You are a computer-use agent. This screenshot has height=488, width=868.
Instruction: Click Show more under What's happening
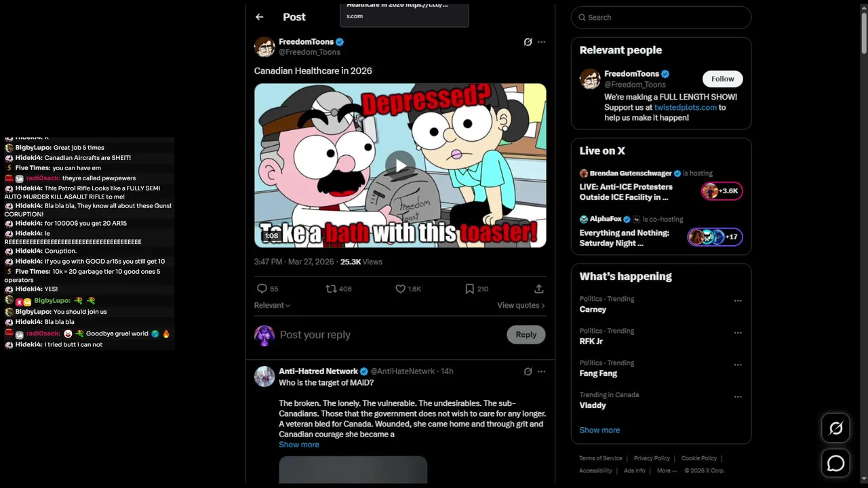(x=599, y=430)
